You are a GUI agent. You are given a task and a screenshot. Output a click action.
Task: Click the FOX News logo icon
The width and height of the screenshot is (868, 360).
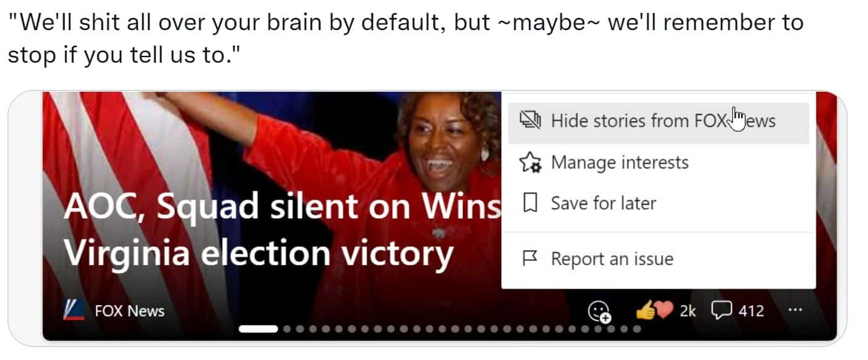click(x=74, y=311)
